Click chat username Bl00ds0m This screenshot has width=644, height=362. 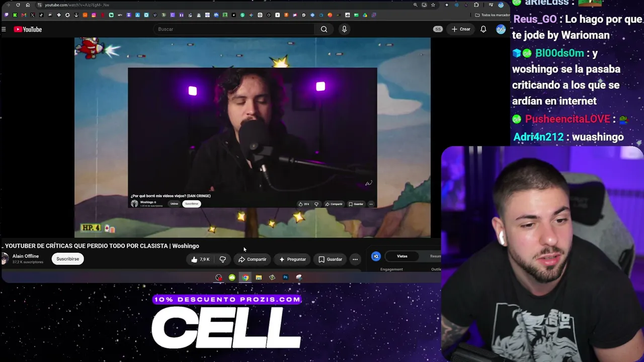[559, 53]
